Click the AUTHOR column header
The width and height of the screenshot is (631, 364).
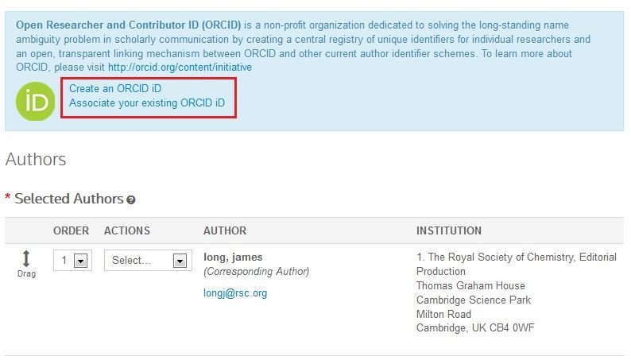pos(225,230)
